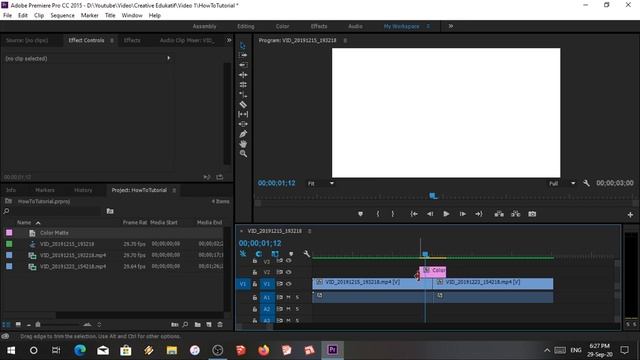Viewport: 640px width, 360px height.
Task: Click New Item in Project panel footer
Action: click(209, 324)
